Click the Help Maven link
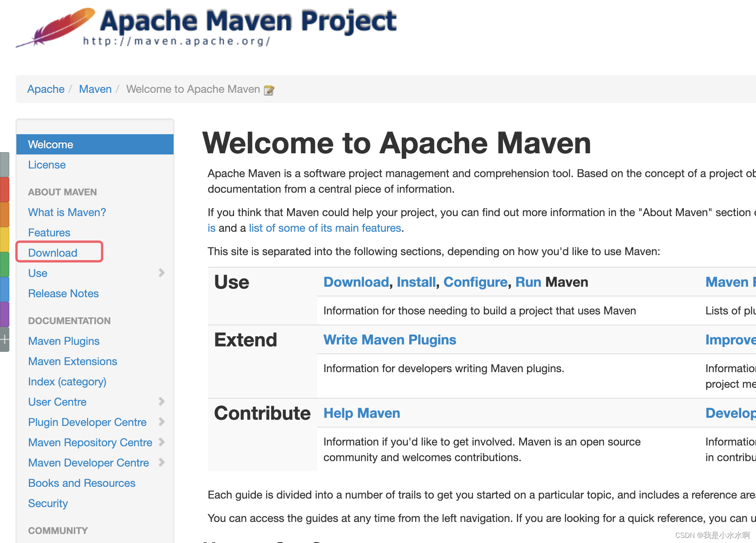756x543 pixels. (361, 413)
